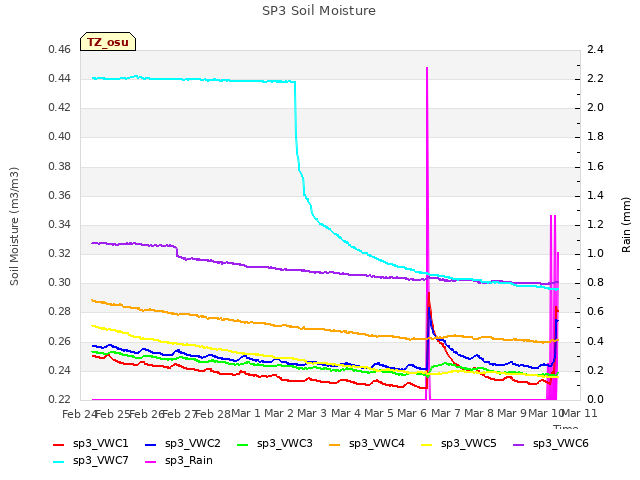Viewport: 640px width, 480px height.
Task: Click the 1.2 rain axis tick label
Action: (596, 224)
